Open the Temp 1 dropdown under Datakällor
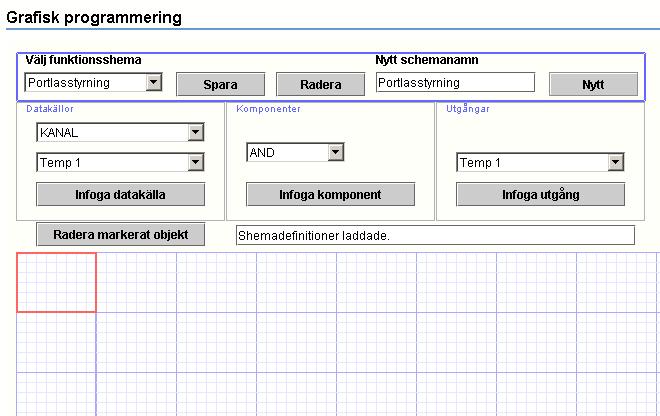The height and width of the screenshot is (416, 660). click(x=120, y=162)
